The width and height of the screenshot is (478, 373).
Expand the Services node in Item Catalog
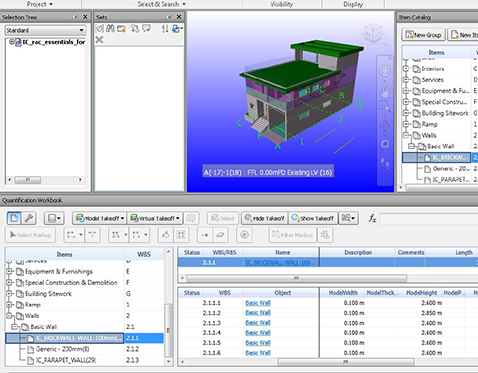pos(406,79)
